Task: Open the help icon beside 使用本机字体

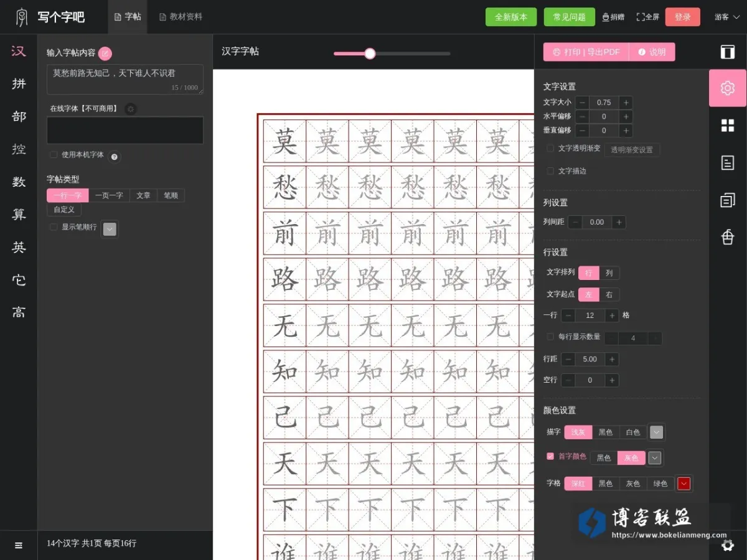Action: tap(115, 157)
